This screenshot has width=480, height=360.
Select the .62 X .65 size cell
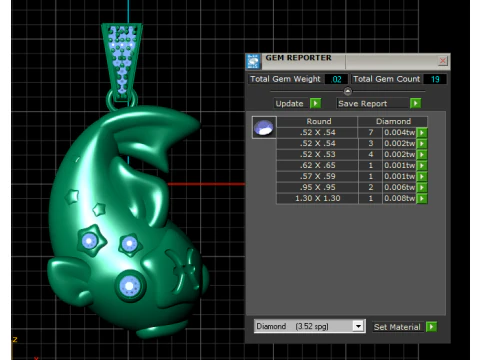317,166
